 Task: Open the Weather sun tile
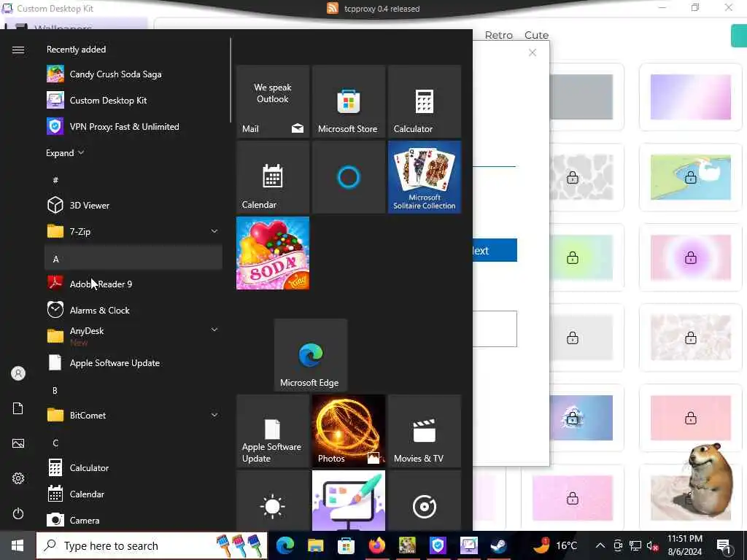(273, 500)
